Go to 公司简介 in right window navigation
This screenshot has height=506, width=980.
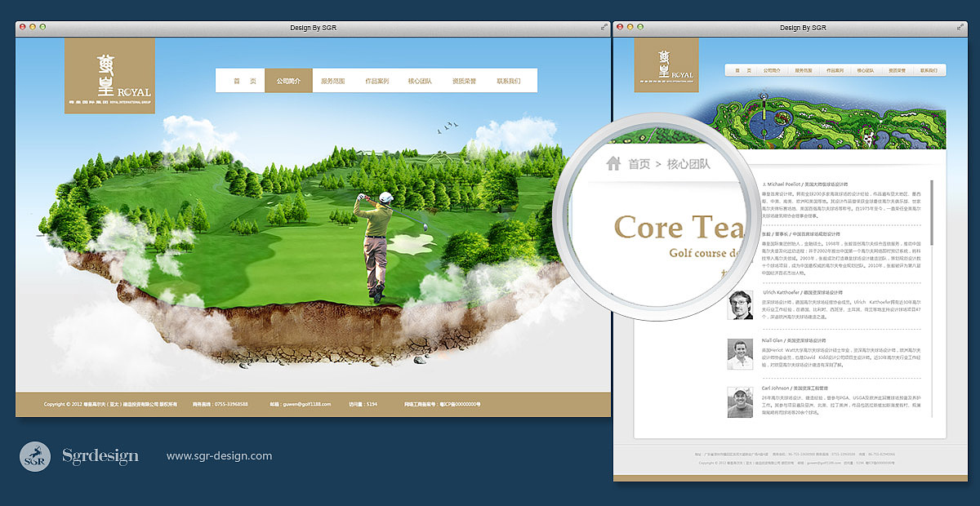[x=772, y=71]
